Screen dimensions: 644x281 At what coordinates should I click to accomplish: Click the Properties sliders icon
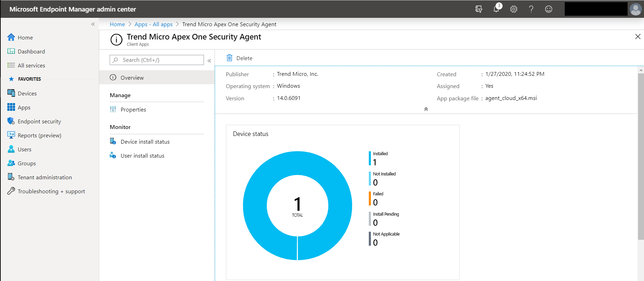coord(113,109)
